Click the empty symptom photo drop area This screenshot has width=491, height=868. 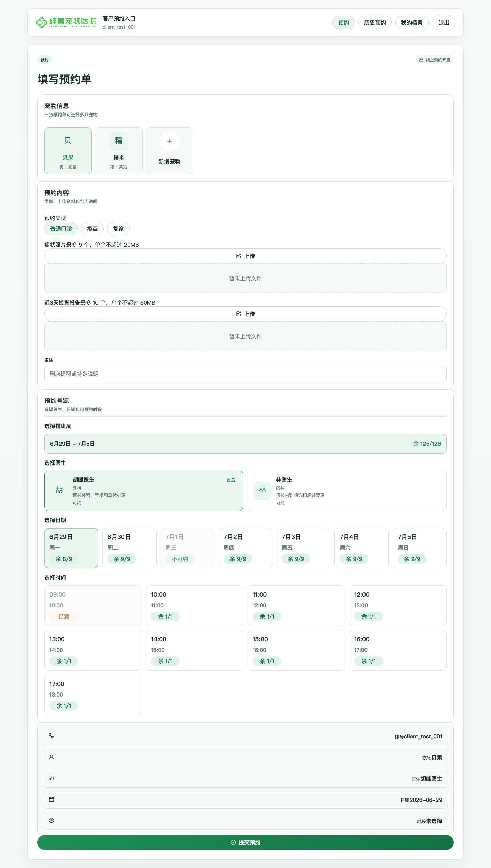click(x=245, y=278)
